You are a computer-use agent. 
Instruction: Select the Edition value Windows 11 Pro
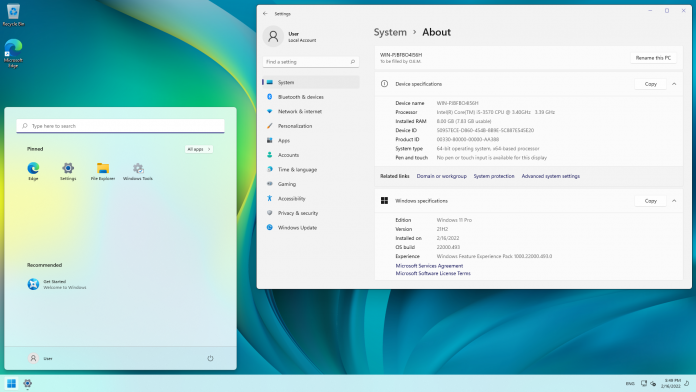[x=454, y=220]
